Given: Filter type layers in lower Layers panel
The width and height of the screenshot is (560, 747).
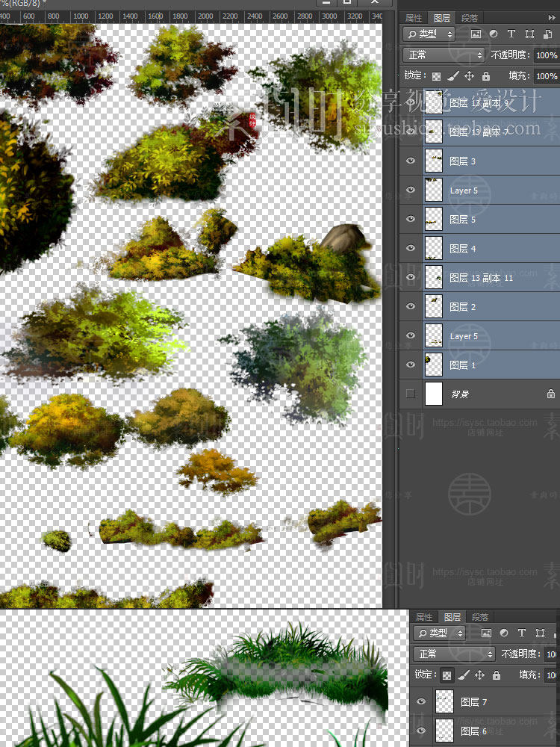Looking at the screenshot, I should coord(522,633).
